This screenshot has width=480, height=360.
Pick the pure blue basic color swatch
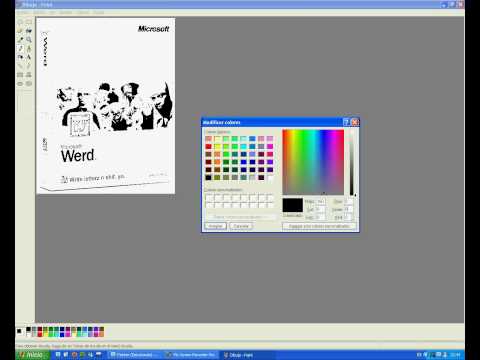pos(244,162)
